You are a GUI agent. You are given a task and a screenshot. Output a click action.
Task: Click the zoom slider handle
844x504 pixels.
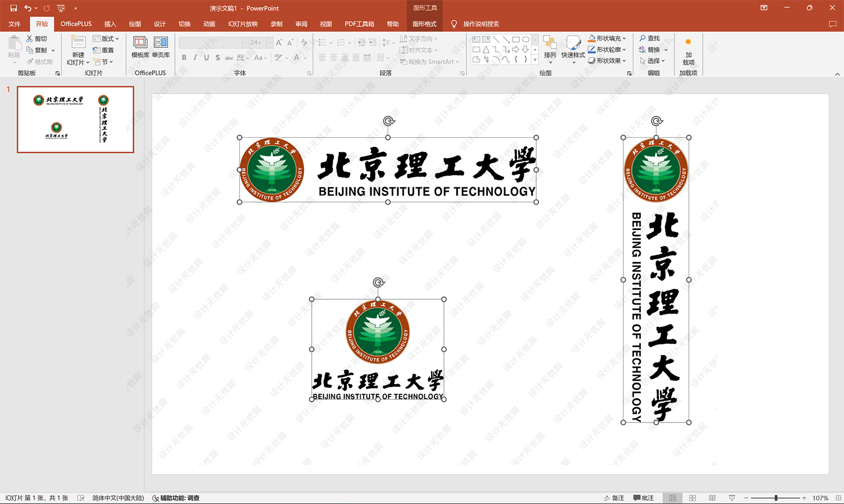(x=776, y=498)
